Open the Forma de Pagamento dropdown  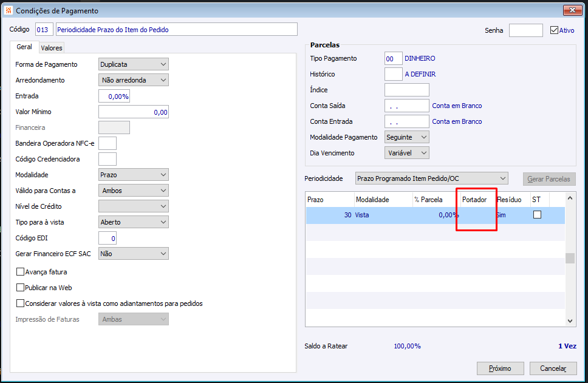[x=133, y=64]
